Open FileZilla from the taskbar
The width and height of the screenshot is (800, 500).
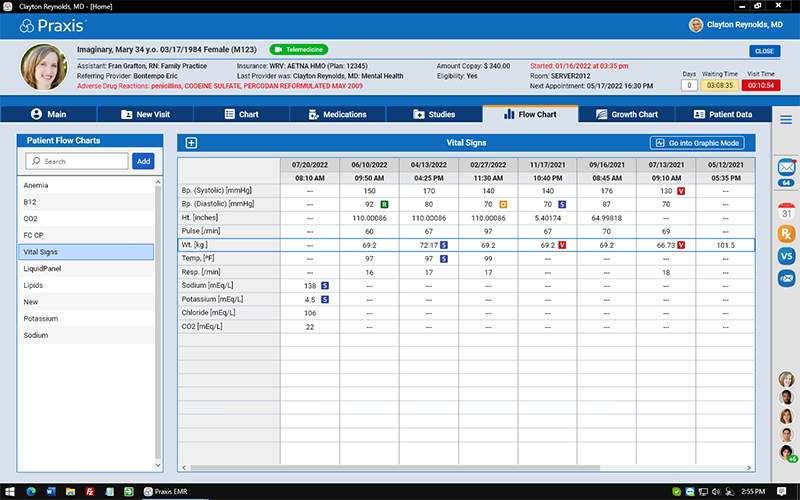pyautogui.click(x=90, y=492)
